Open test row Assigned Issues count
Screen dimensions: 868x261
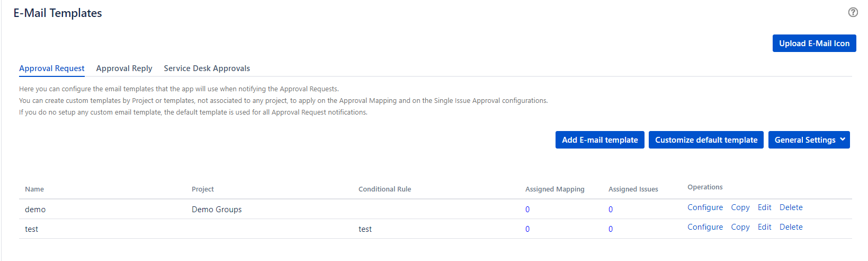point(611,229)
